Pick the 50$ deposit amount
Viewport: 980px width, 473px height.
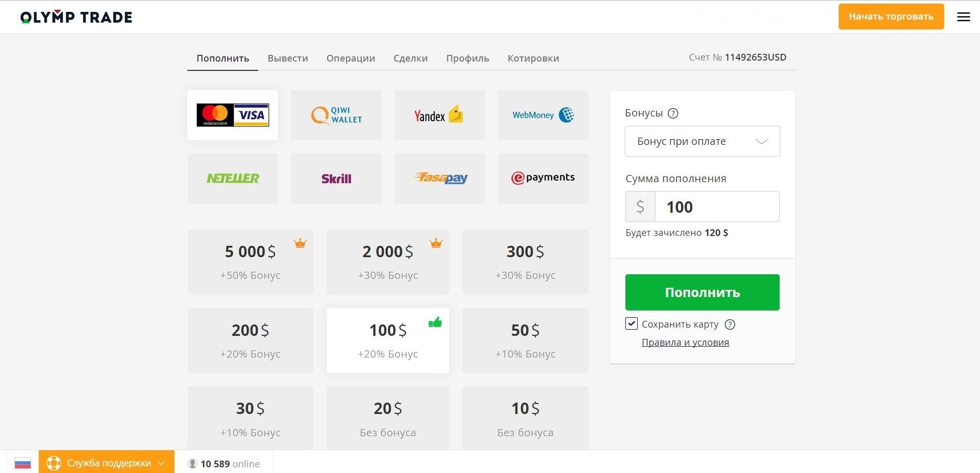coord(525,341)
